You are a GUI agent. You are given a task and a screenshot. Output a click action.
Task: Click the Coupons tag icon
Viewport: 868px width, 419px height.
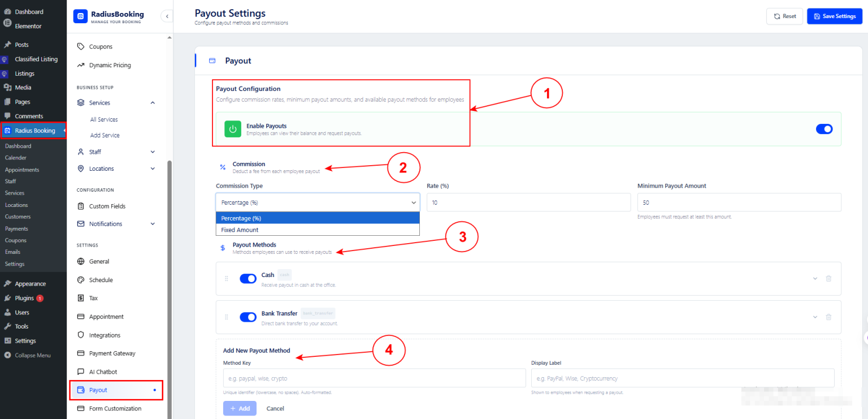tap(81, 46)
